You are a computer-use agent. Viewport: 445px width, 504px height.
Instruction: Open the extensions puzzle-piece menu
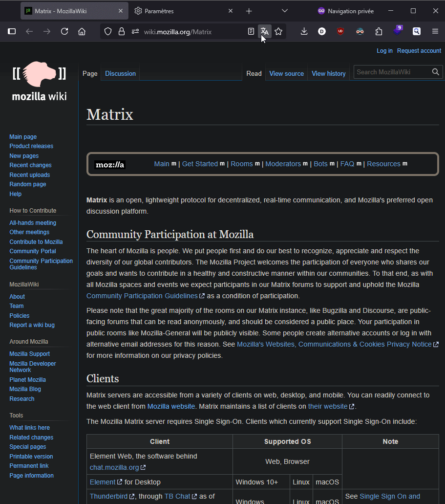379,32
